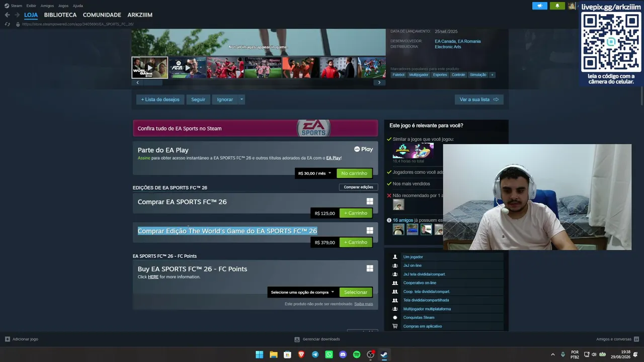
Task: Open the Steam announcements megaphone icon
Action: pyautogui.click(x=539, y=6)
